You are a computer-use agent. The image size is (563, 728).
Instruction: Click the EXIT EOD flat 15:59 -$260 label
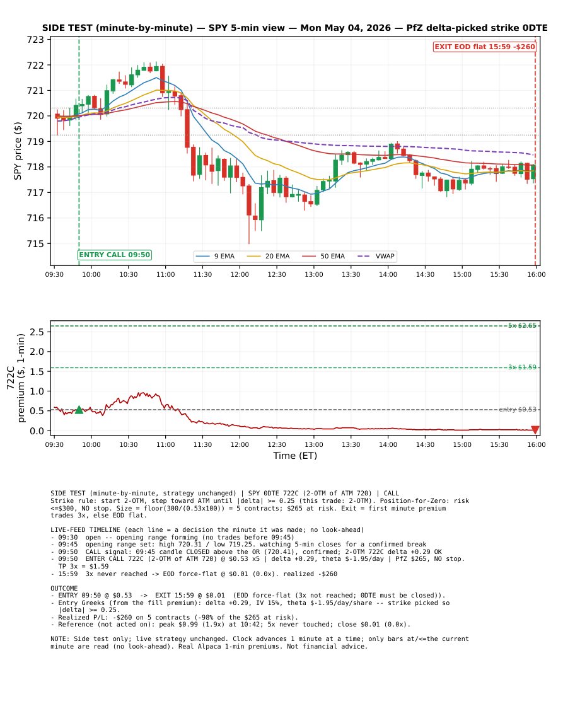484,47
